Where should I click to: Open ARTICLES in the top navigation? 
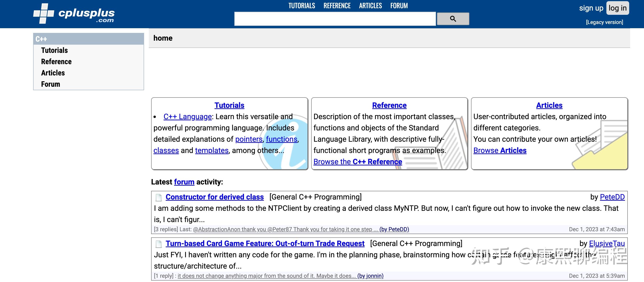click(370, 6)
